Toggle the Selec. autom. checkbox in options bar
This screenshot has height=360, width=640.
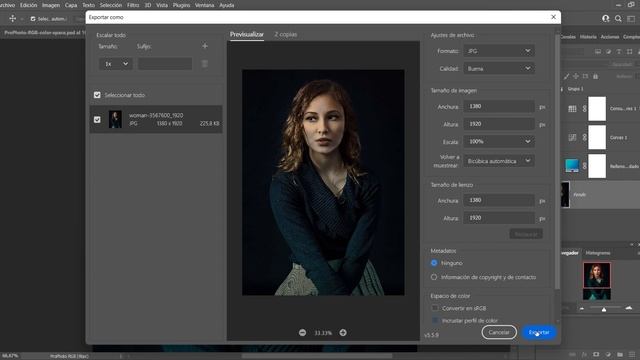[33, 19]
